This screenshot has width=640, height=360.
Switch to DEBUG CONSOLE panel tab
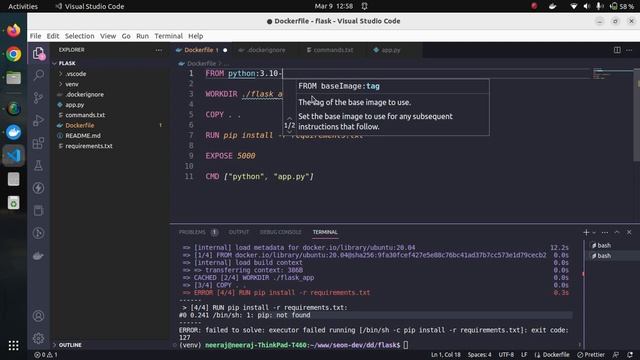click(281, 232)
